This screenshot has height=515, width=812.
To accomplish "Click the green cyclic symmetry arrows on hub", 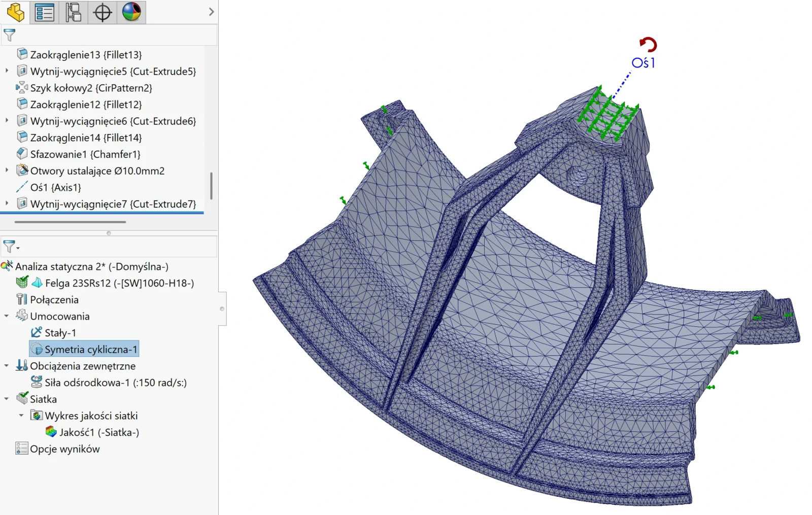I will coord(607,115).
